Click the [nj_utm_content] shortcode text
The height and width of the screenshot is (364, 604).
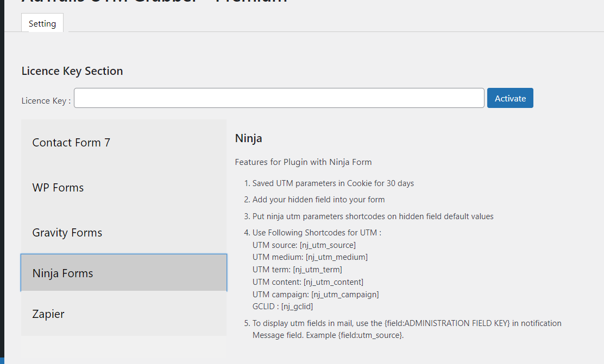point(334,282)
